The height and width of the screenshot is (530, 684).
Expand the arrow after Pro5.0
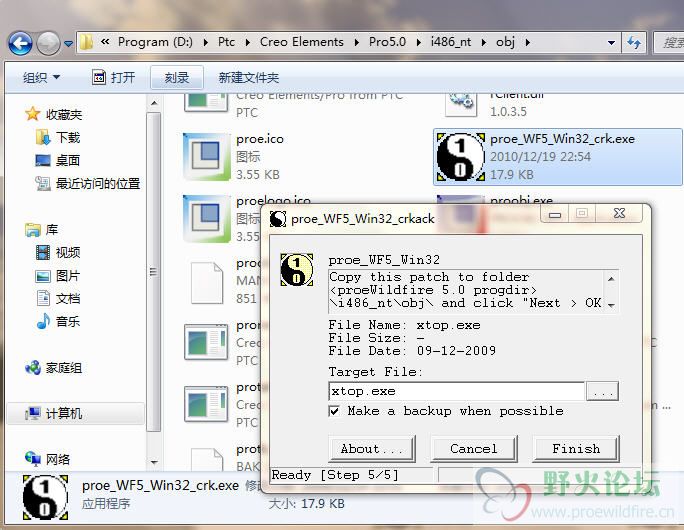tap(419, 42)
